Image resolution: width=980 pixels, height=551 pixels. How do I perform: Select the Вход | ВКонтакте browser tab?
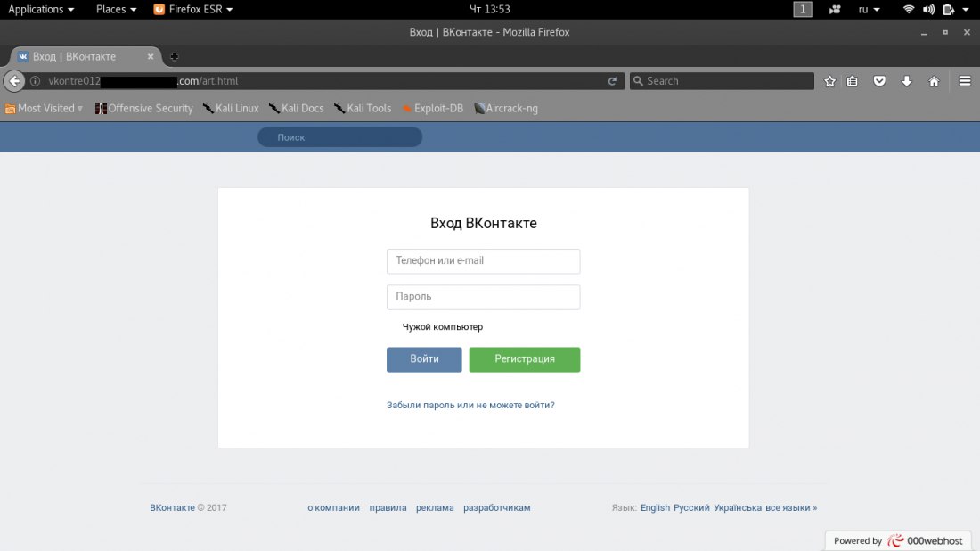pyautogui.click(x=85, y=56)
